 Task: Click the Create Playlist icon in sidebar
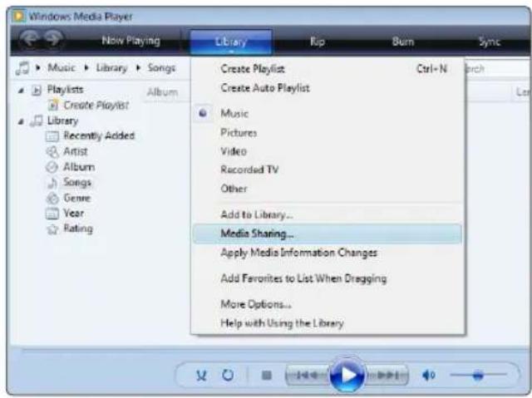pyautogui.click(x=53, y=106)
